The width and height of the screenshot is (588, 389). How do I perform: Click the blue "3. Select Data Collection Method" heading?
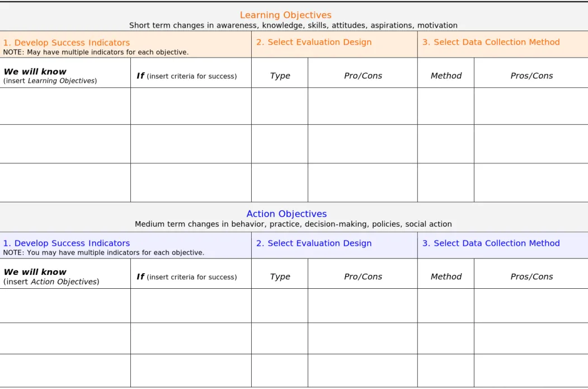[x=491, y=243]
